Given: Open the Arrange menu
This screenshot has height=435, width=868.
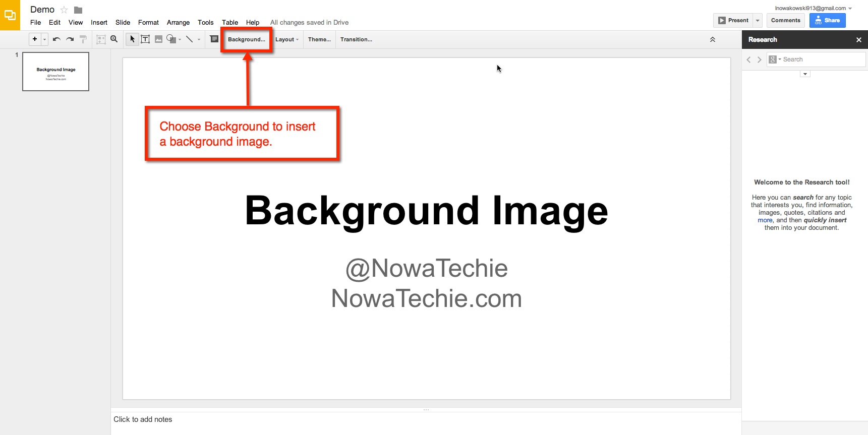Looking at the screenshot, I should click(x=178, y=23).
